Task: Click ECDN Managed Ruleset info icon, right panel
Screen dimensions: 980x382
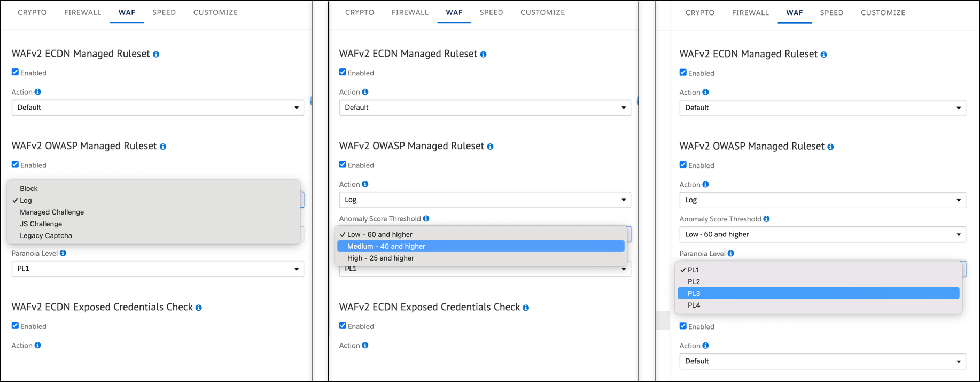Action: (x=823, y=55)
